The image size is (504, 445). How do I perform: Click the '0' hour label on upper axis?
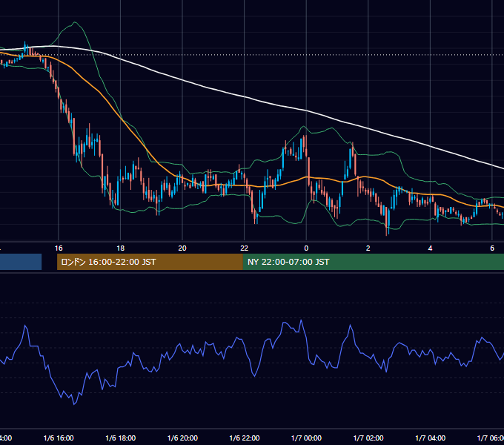pos(306,248)
